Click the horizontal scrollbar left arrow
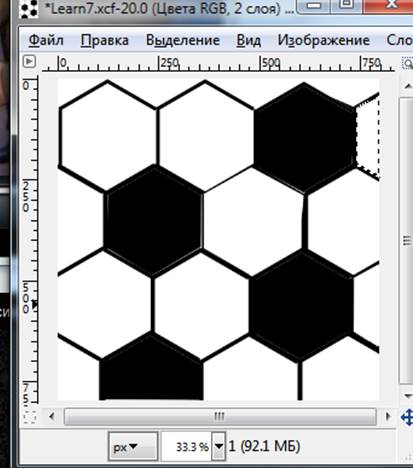The height and width of the screenshot is (468, 413). click(x=51, y=416)
